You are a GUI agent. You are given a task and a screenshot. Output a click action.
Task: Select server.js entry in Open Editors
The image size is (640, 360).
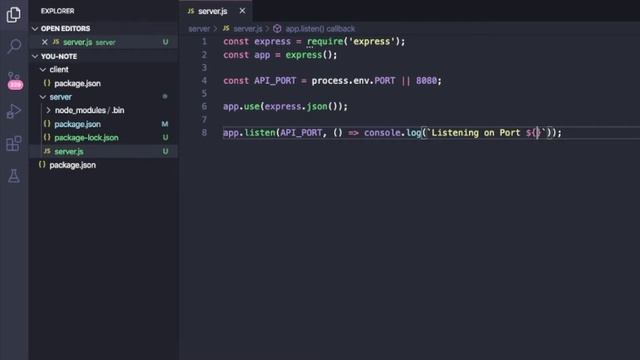click(103, 42)
